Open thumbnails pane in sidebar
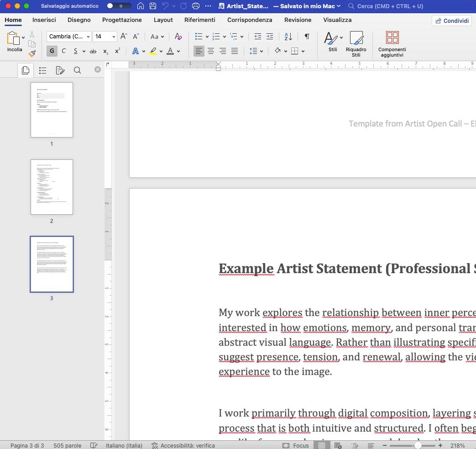 pos(26,70)
